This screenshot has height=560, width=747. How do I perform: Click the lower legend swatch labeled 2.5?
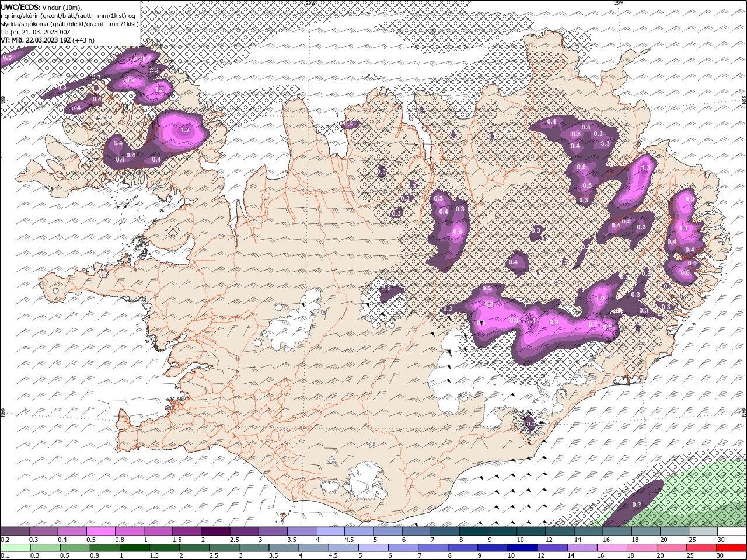pos(224,548)
